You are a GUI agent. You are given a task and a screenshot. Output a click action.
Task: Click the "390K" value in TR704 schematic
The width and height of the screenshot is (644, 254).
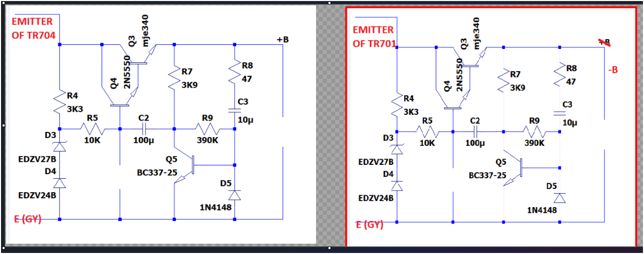pos(207,140)
